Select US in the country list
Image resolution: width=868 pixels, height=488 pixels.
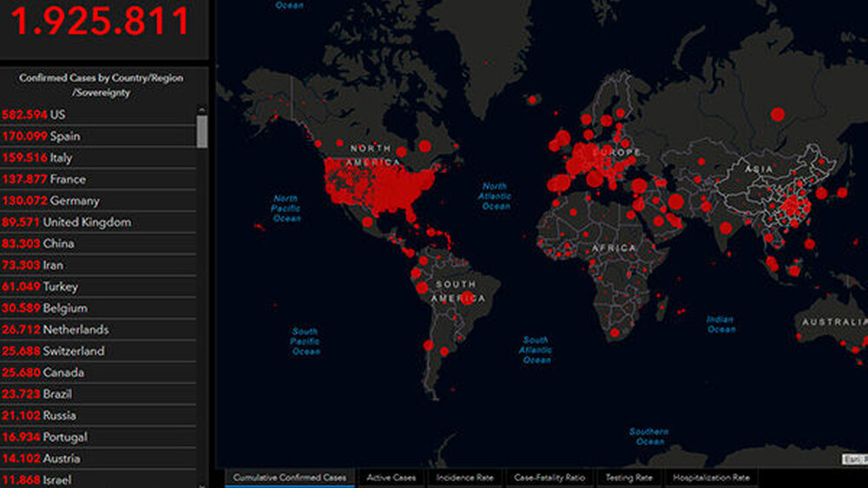tap(98, 115)
